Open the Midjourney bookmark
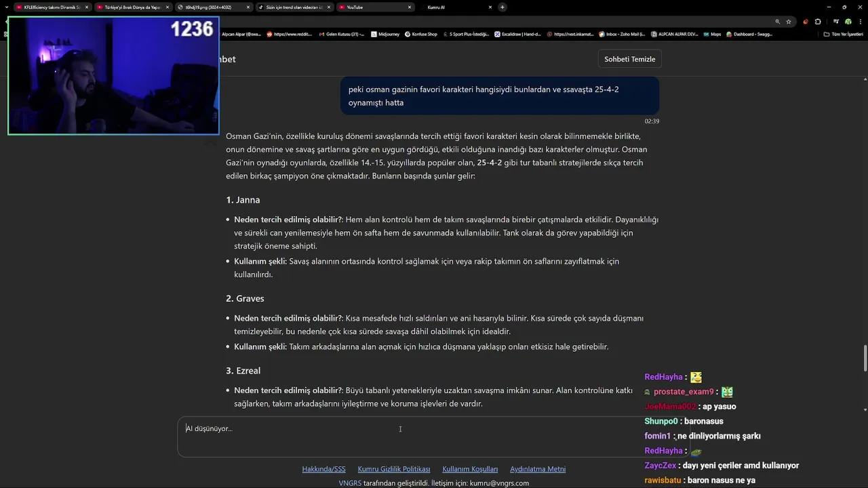Screen dimensions: 868x488 [385, 34]
